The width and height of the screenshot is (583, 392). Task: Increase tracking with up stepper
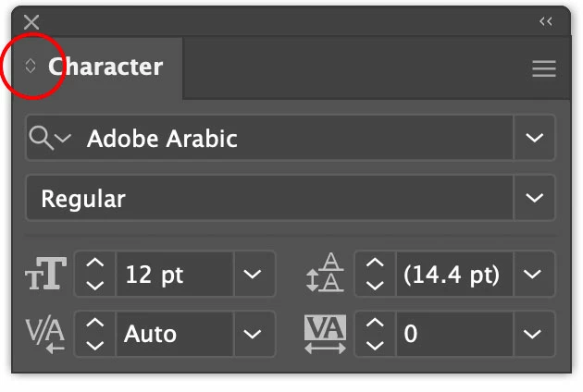[x=374, y=325]
